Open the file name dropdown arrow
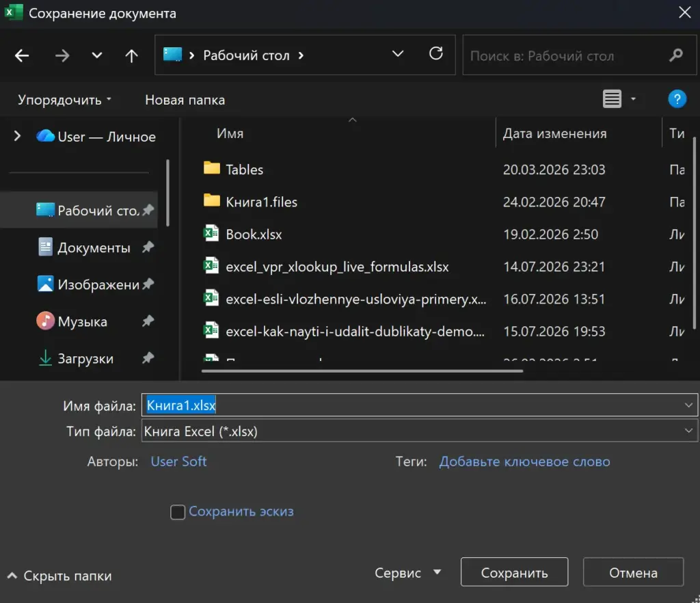This screenshot has width=700, height=603. point(688,405)
